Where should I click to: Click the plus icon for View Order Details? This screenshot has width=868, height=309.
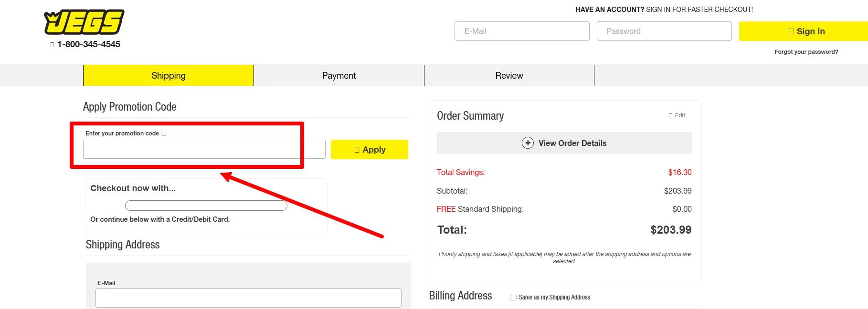[x=528, y=143]
